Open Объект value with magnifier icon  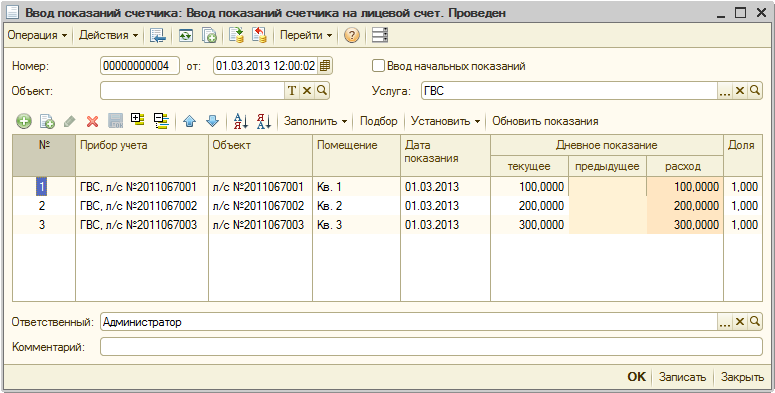[x=322, y=90]
